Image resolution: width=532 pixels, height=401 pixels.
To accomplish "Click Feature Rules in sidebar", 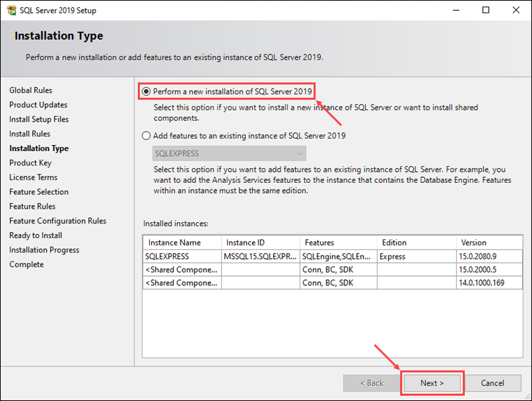I will pos(32,206).
